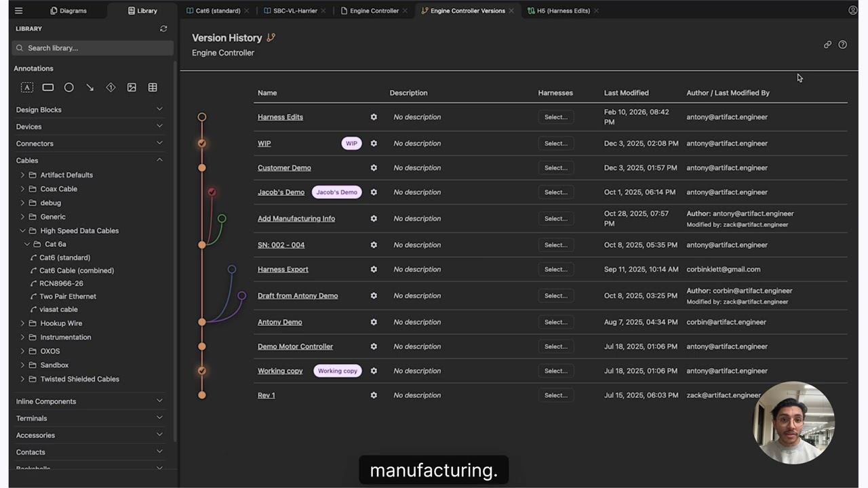The height and width of the screenshot is (488, 868).
Task: Copy link using the link icon
Action: click(x=827, y=45)
